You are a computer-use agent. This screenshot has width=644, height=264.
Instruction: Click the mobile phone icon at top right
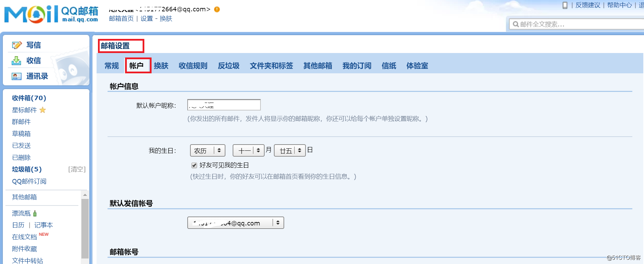[565, 5]
